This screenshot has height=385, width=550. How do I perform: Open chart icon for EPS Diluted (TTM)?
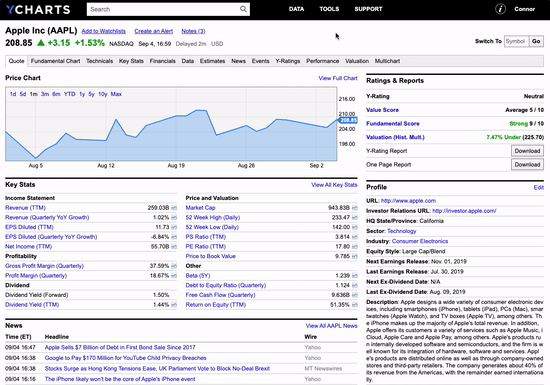(x=174, y=227)
